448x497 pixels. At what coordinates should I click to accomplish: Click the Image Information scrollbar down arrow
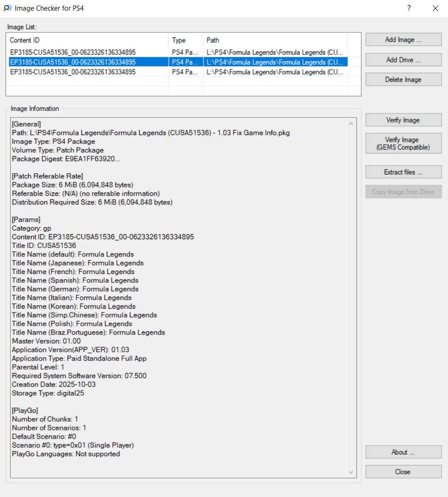(351, 472)
